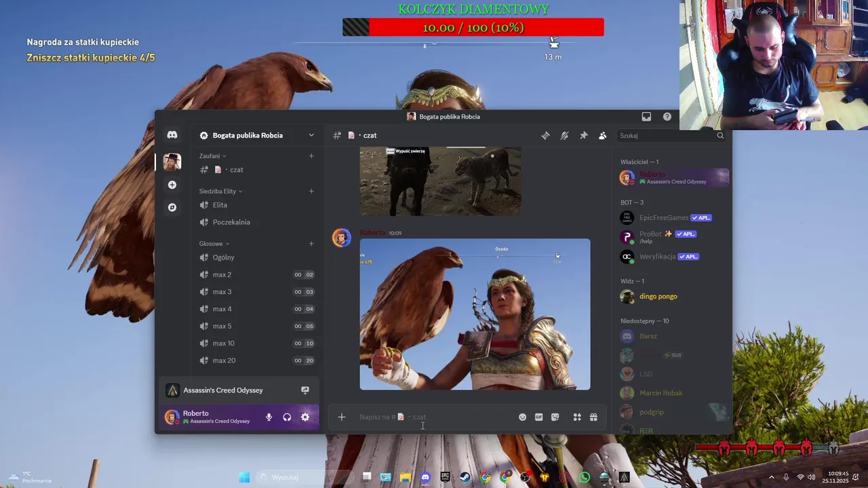Select the Bogata publika Robcia server avatar
Screen dimensions: 868x488
click(x=172, y=161)
